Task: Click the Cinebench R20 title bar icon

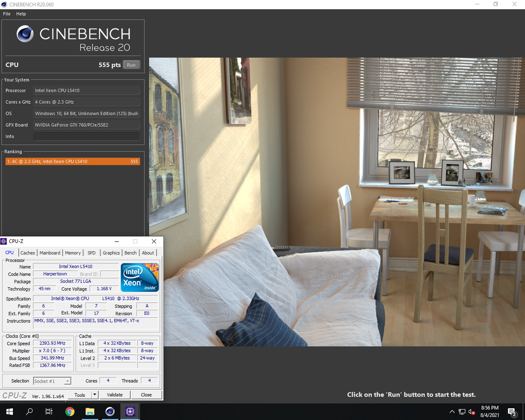Action: coord(4,5)
